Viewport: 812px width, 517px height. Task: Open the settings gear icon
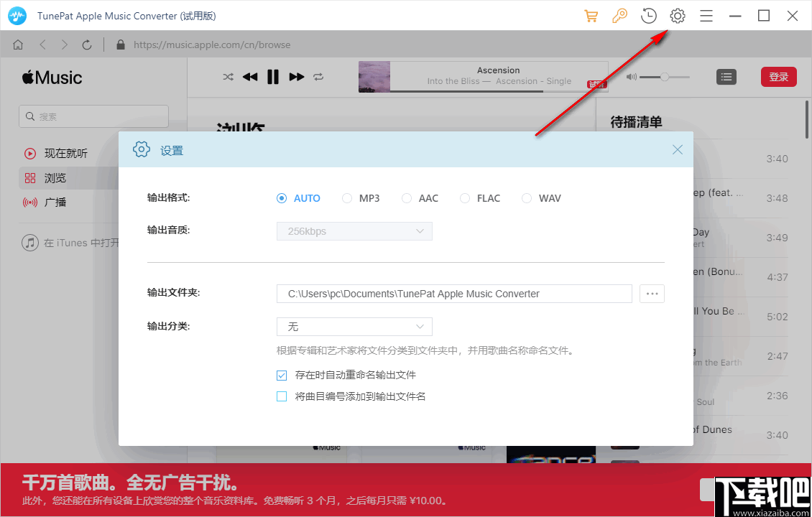[x=677, y=15]
